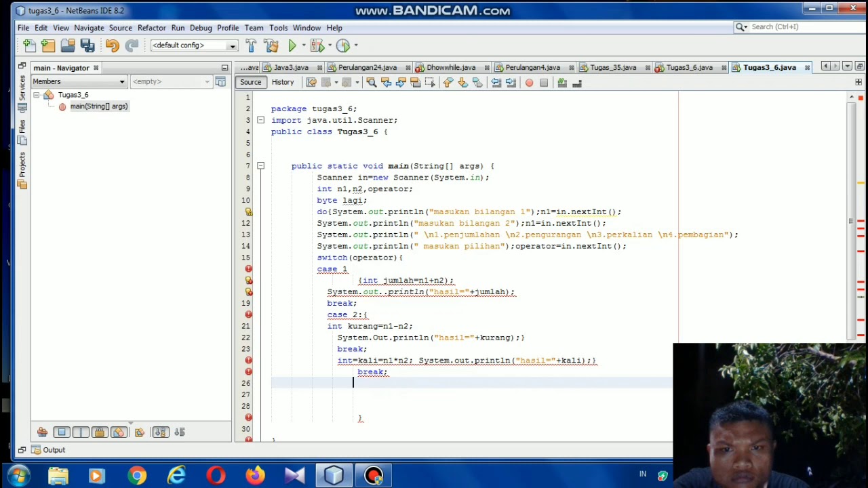Toggle Show Fields navigator filter
868x488 pixels.
(62, 432)
